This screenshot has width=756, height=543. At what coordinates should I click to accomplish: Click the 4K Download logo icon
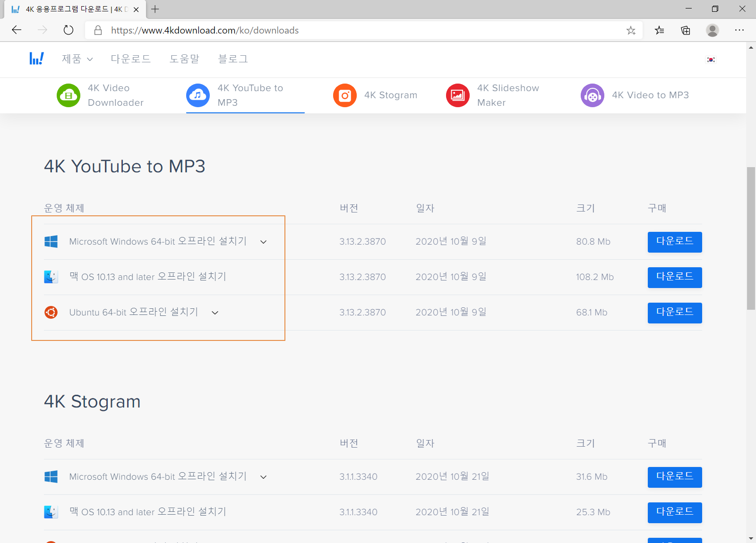pyautogui.click(x=36, y=59)
